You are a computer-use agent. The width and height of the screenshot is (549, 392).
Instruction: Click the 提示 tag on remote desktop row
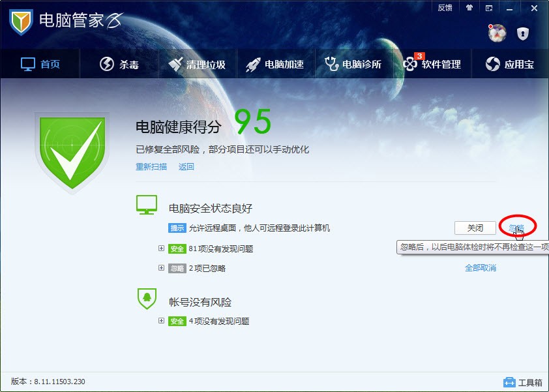coord(177,228)
